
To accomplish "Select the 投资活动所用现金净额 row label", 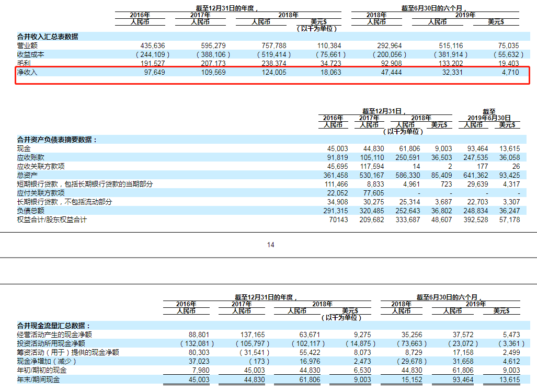I will [52, 343].
